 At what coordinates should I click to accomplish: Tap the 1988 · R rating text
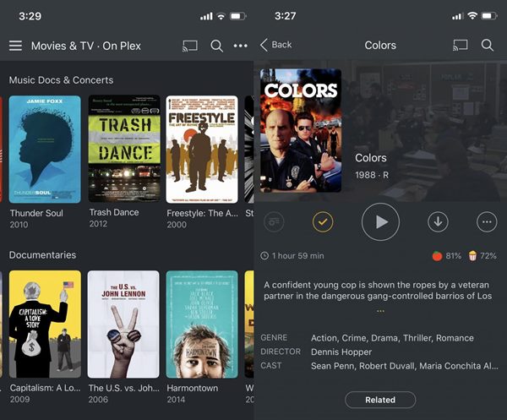point(372,175)
